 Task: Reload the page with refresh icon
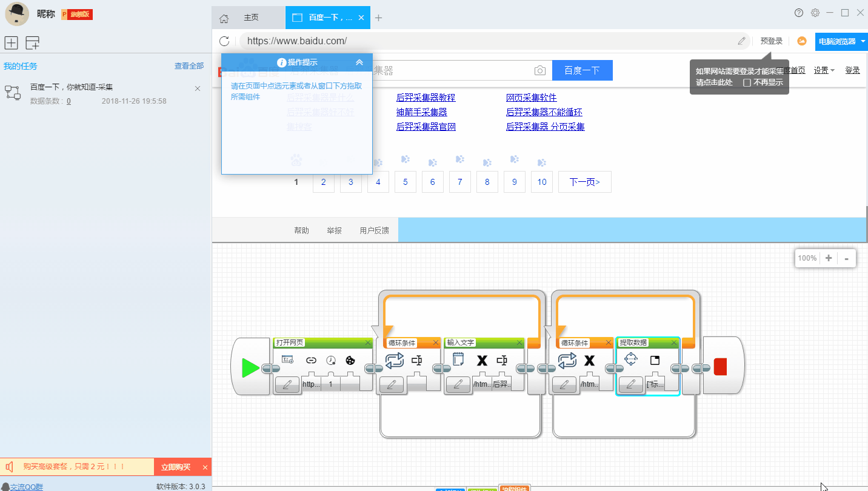point(224,41)
